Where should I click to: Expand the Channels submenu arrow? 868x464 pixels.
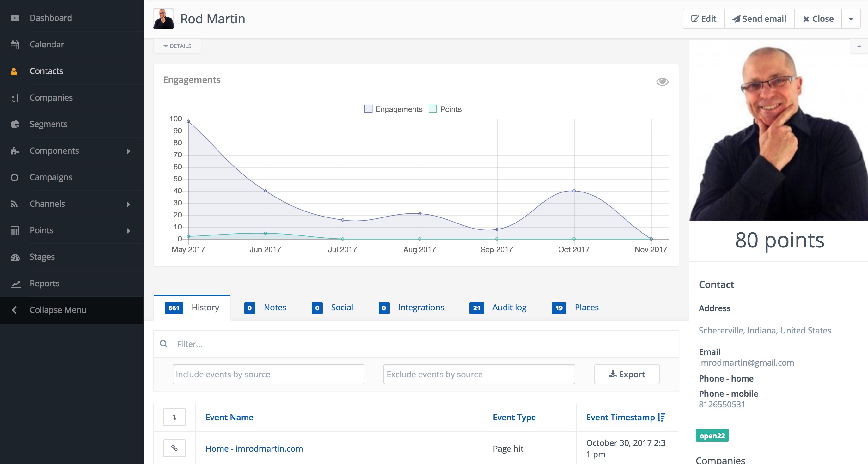(128, 204)
